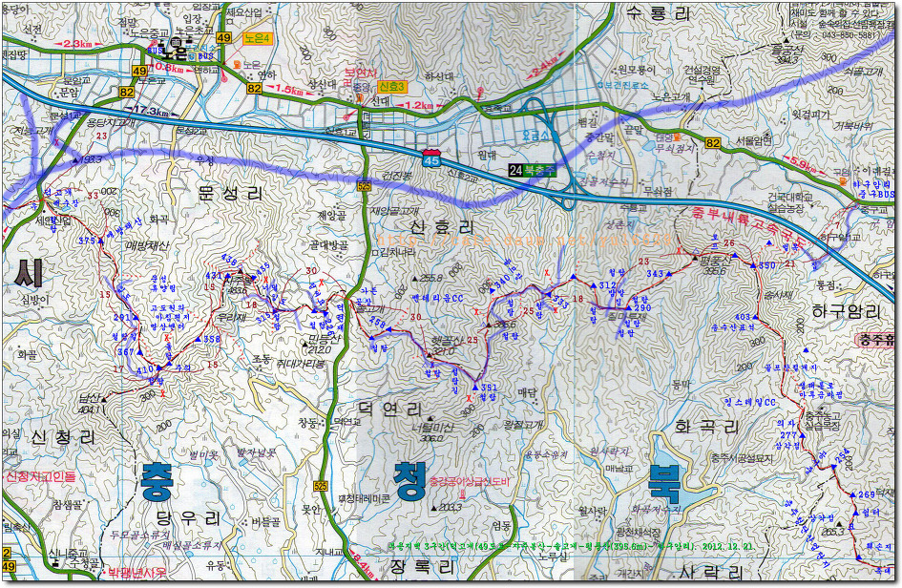The height and width of the screenshot is (588, 902).
Task: Click the red 중강공이상급신도비 label
Action: [x=470, y=480]
